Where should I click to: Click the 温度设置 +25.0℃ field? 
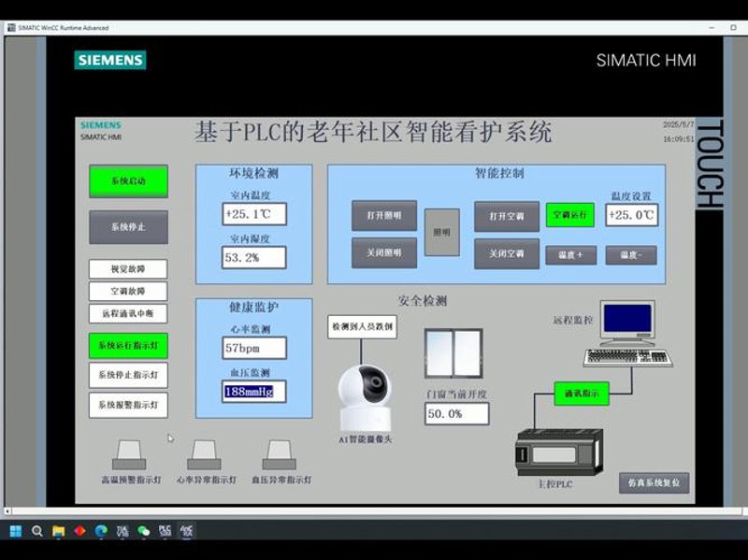pos(632,215)
